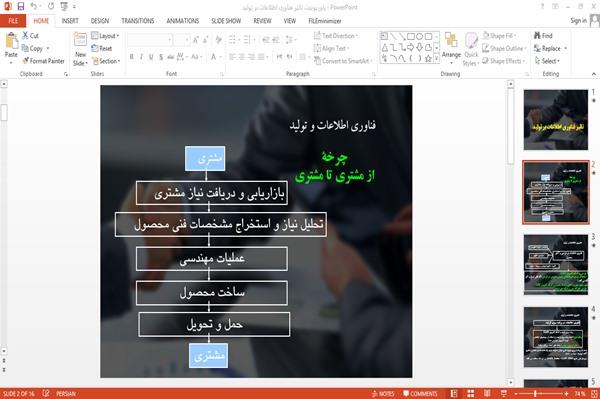Click the Save icon in quick access toolbar
This screenshot has height=399, width=600.
click(21, 6)
